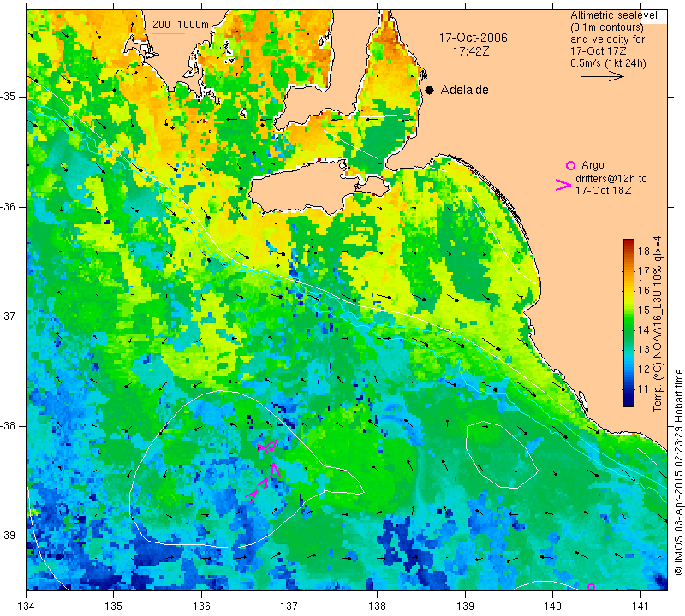Click the latitude axis label -37
The image size is (685, 616).
(9, 316)
